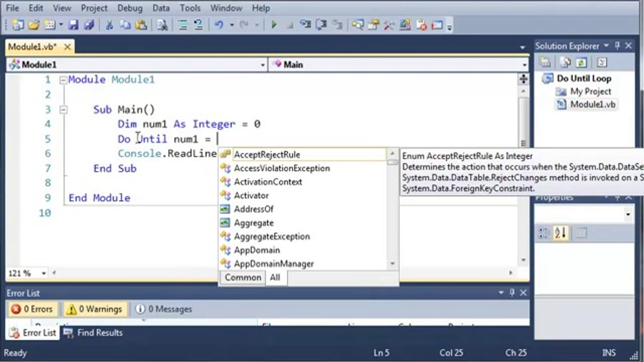
Task: Click the Uncomment lines icon
Action: (x=198, y=25)
